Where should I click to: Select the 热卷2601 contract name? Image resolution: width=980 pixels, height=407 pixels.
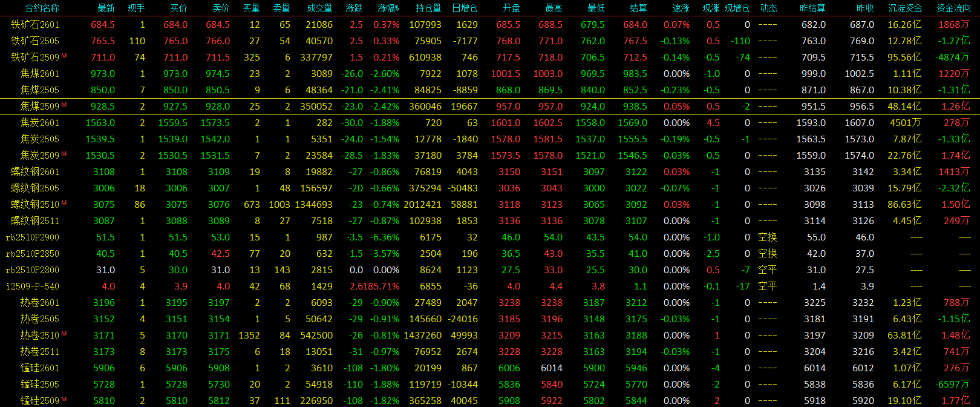point(39,303)
